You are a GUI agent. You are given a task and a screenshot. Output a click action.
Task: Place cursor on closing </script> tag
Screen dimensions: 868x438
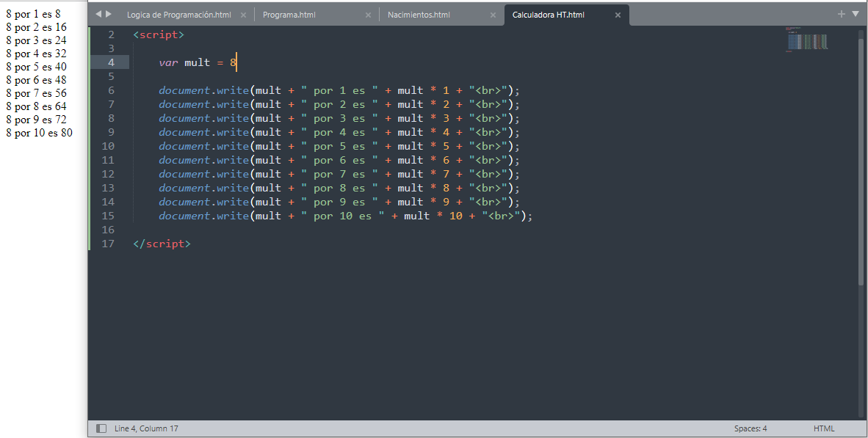[162, 244]
